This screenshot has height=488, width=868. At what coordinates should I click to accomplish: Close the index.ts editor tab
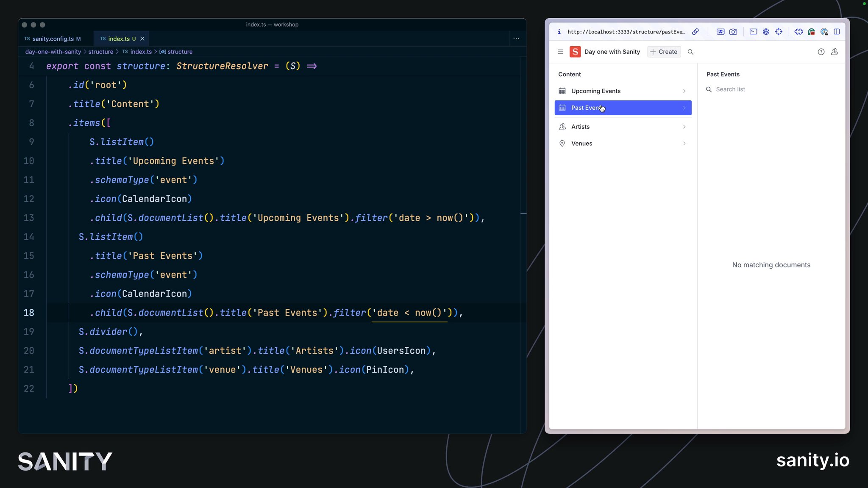(x=142, y=39)
